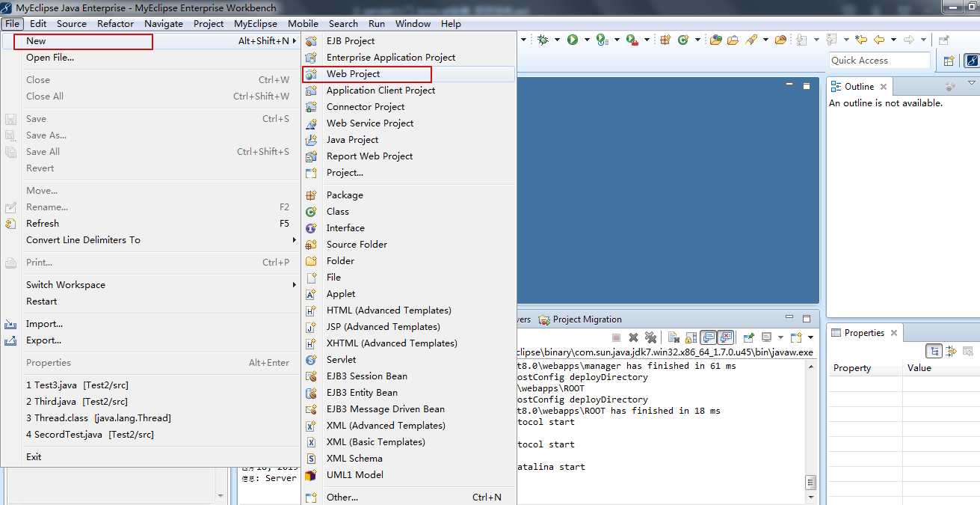
Task: Open the Open Console dropdown arrow
Action: 810,337
